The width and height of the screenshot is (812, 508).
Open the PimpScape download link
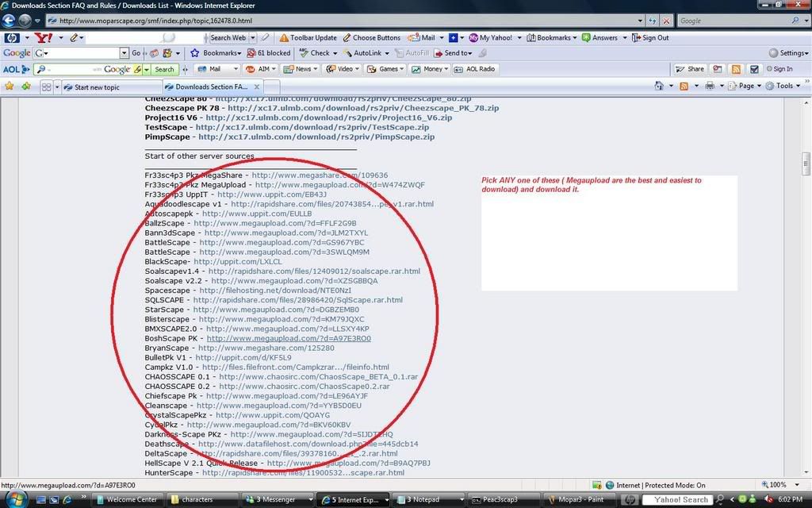(316, 137)
